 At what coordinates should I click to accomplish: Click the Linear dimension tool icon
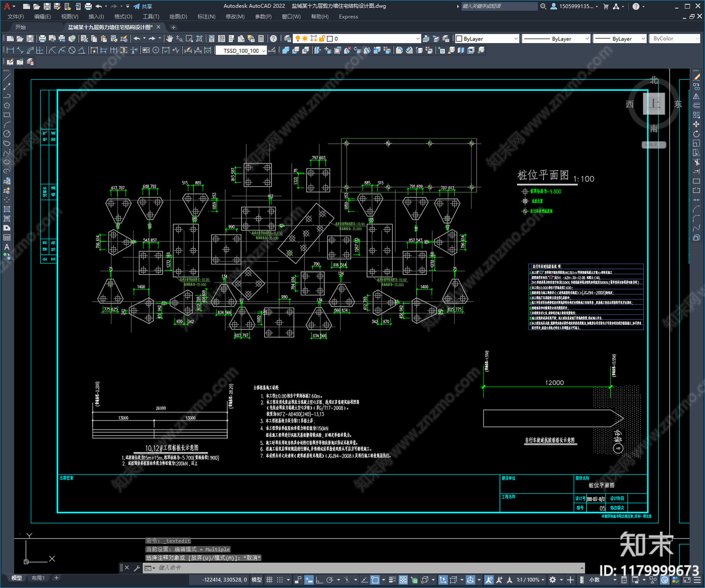coord(10,50)
